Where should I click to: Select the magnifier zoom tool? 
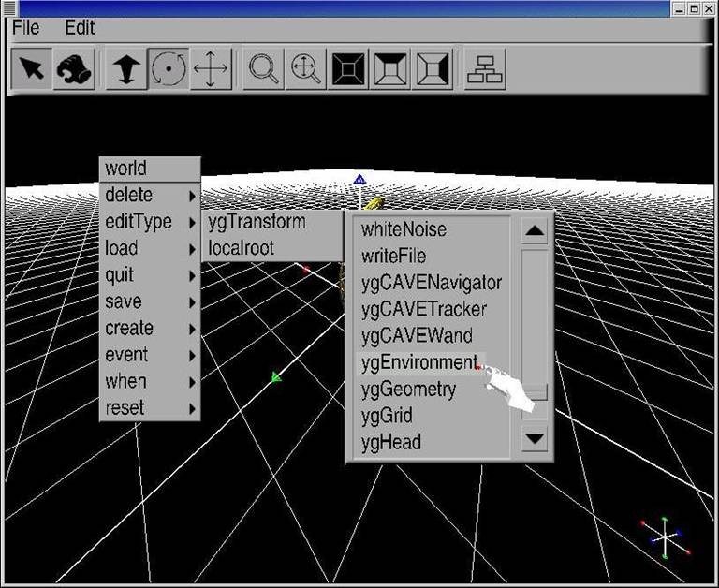(x=263, y=68)
